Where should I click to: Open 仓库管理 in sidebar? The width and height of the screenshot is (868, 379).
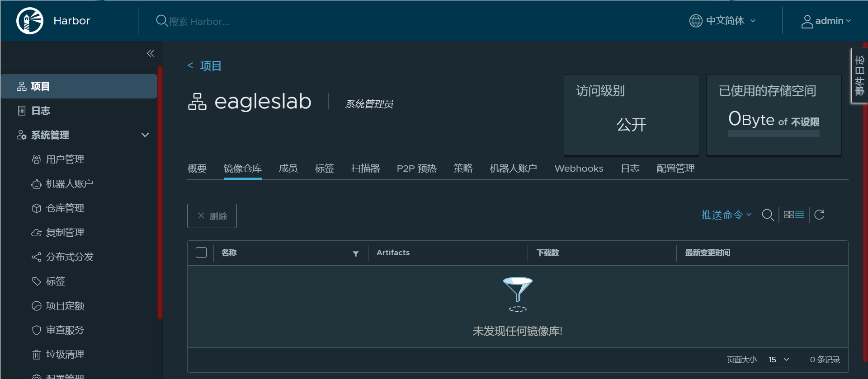click(65, 208)
